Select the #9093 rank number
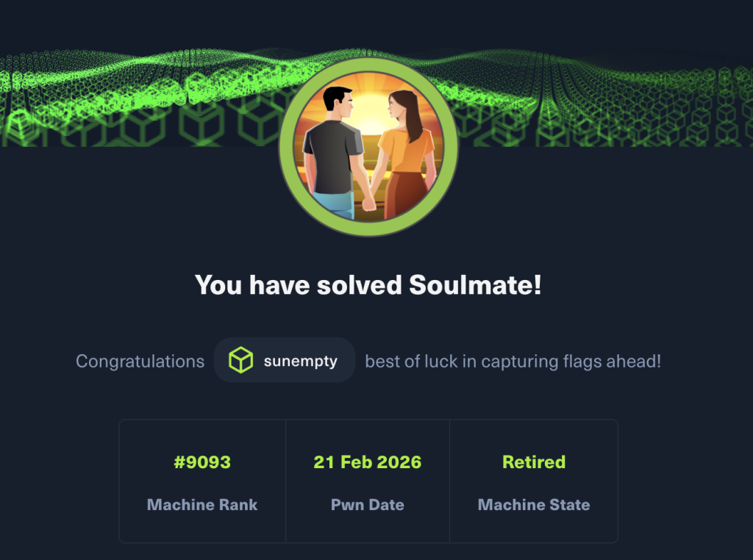Viewport: 753px width, 560px height. (x=202, y=462)
